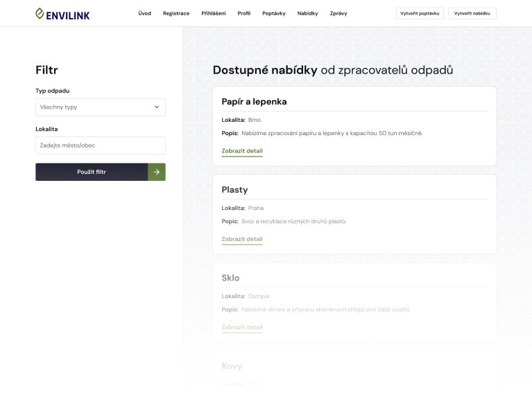Switch to Nabídky in top menu
532x397 pixels.
307,13
